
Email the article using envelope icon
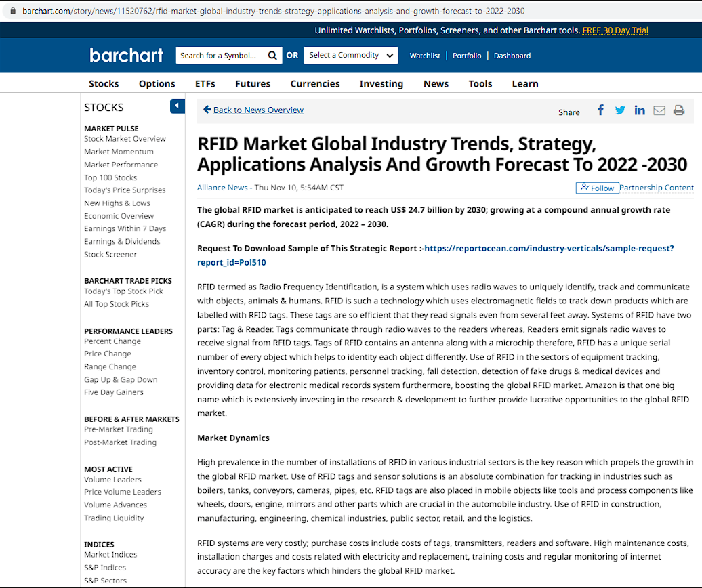659,111
